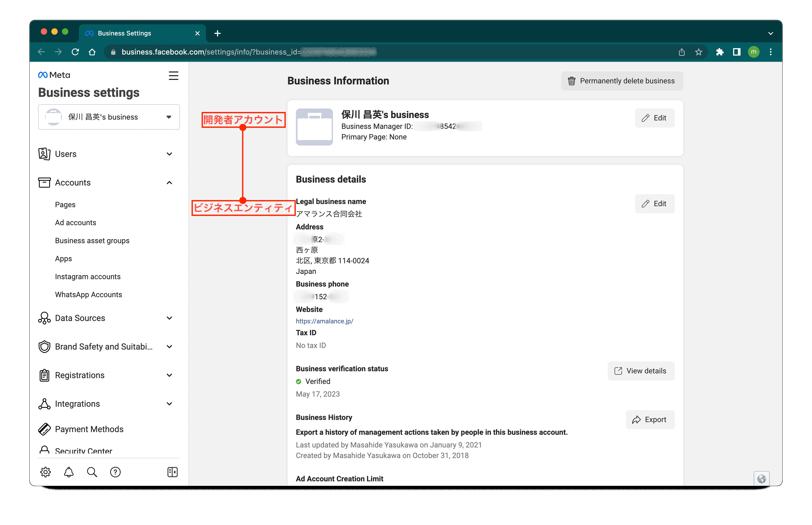Open Business asset groups
Screen dimensions: 812x525
click(x=92, y=241)
